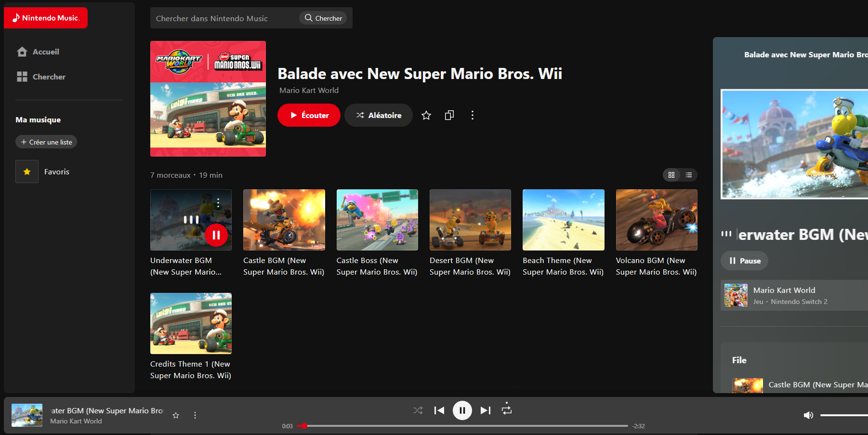Select Castle BGM in the File queue
Screen dimensions: 868x435
(800, 385)
